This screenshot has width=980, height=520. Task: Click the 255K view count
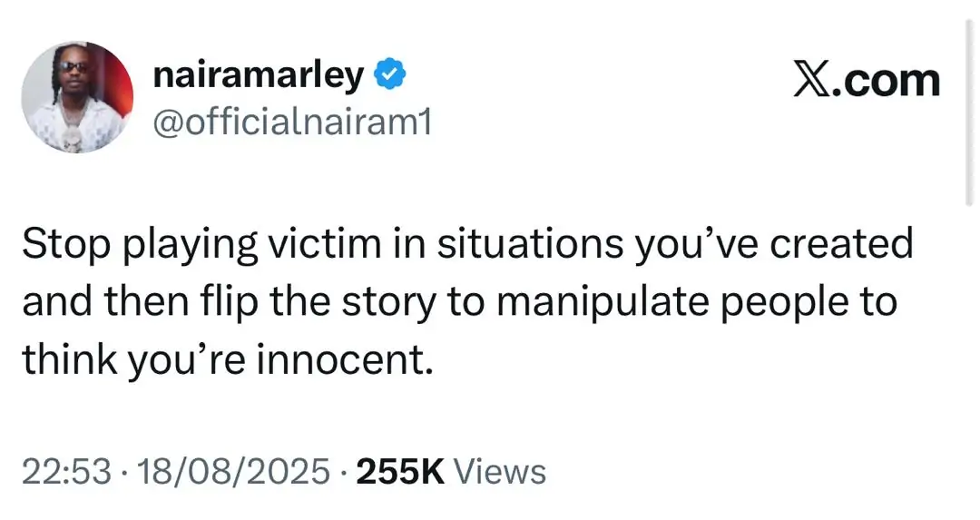(399, 472)
